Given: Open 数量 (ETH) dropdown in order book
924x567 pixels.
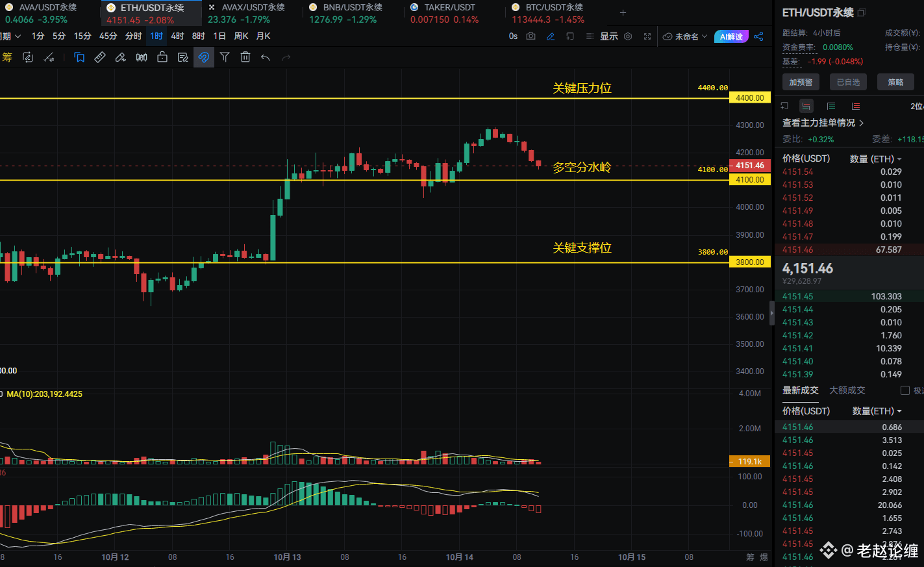Looking at the screenshot, I should (x=876, y=158).
